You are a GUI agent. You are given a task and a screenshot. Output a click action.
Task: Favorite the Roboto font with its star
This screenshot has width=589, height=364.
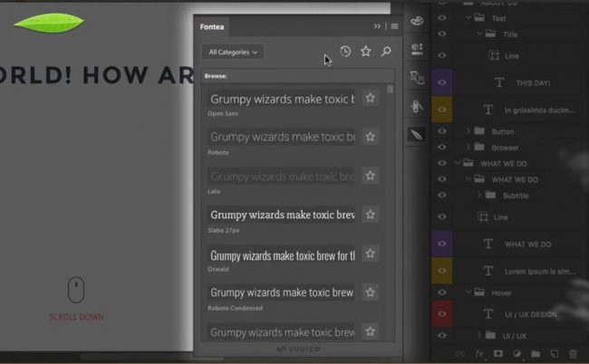click(x=371, y=137)
